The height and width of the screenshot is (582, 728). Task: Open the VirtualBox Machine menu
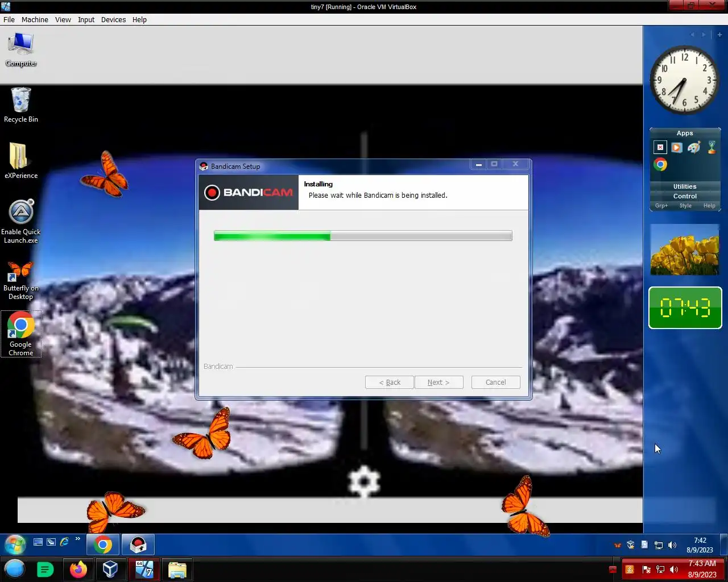(35, 19)
